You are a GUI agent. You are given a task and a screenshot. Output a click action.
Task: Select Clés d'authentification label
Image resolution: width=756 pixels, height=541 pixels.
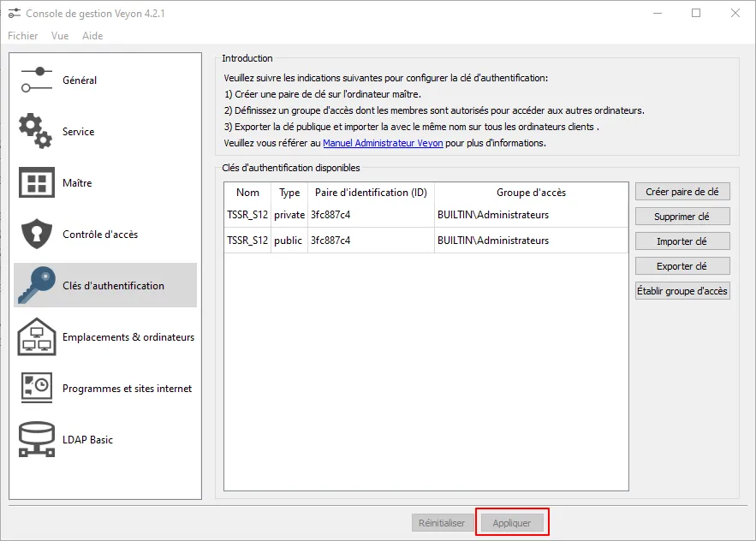[113, 285]
